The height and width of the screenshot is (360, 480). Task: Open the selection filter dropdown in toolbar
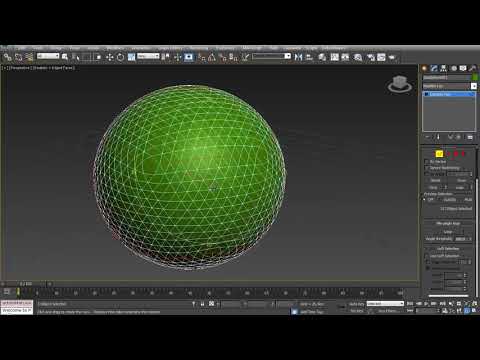click(x=48, y=56)
